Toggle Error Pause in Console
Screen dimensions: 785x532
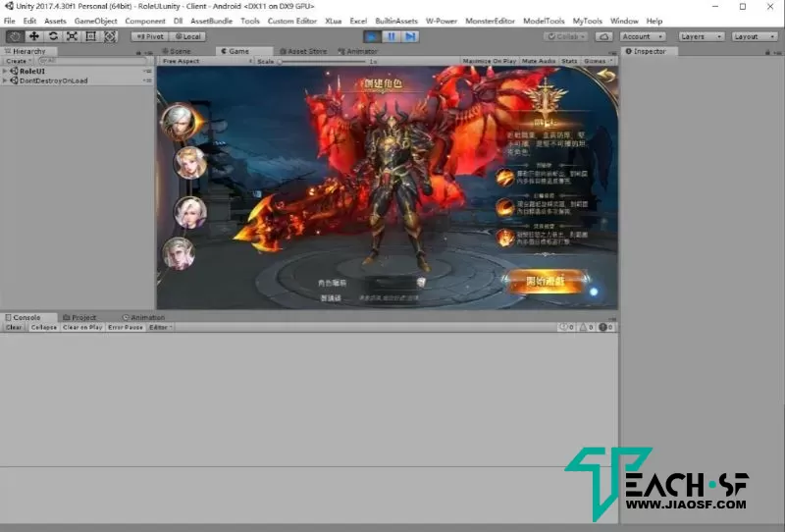126,327
